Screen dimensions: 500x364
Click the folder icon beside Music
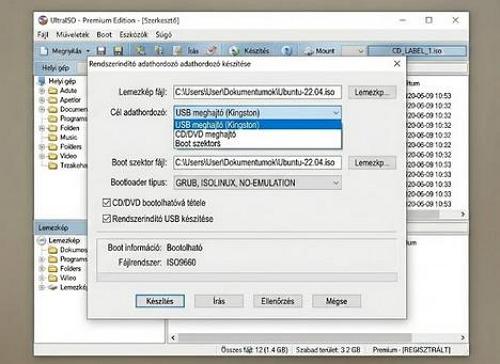point(53,137)
